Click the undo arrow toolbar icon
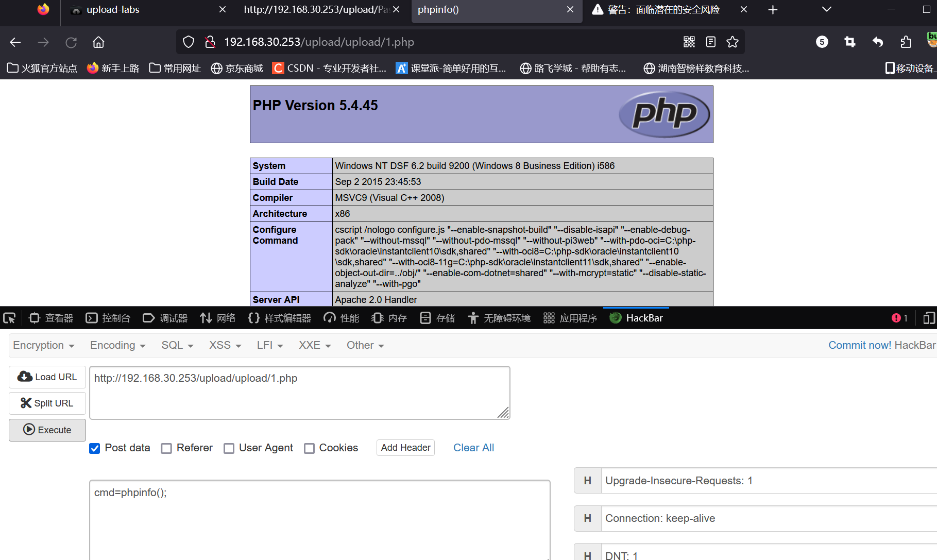The image size is (937, 560). [878, 42]
